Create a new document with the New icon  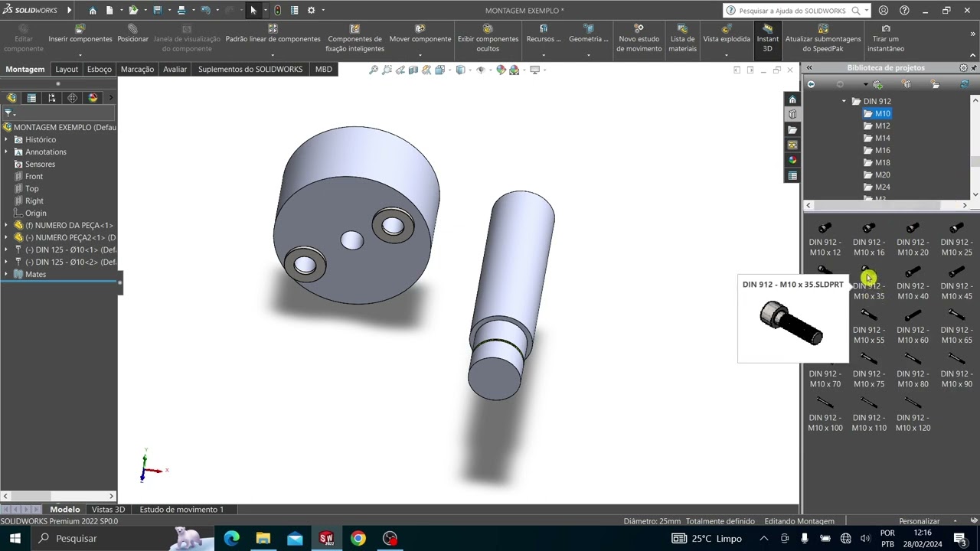click(x=109, y=11)
